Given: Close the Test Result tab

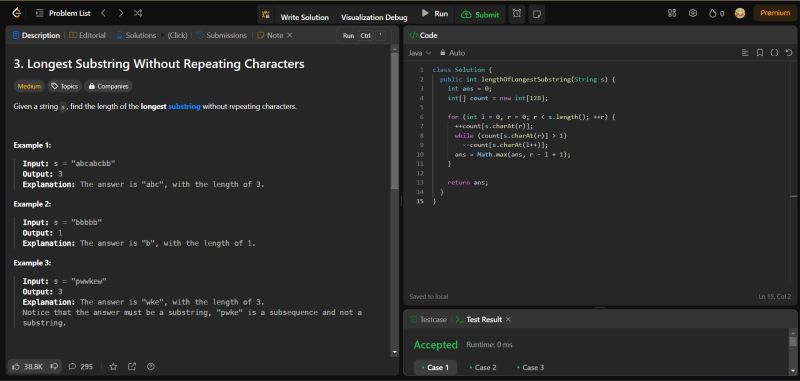Looking at the screenshot, I should tap(508, 319).
